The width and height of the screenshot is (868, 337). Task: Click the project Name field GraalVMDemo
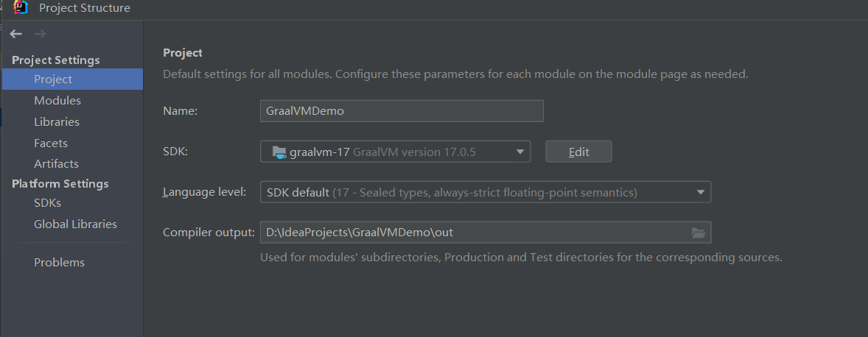click(x=402, y=111)
